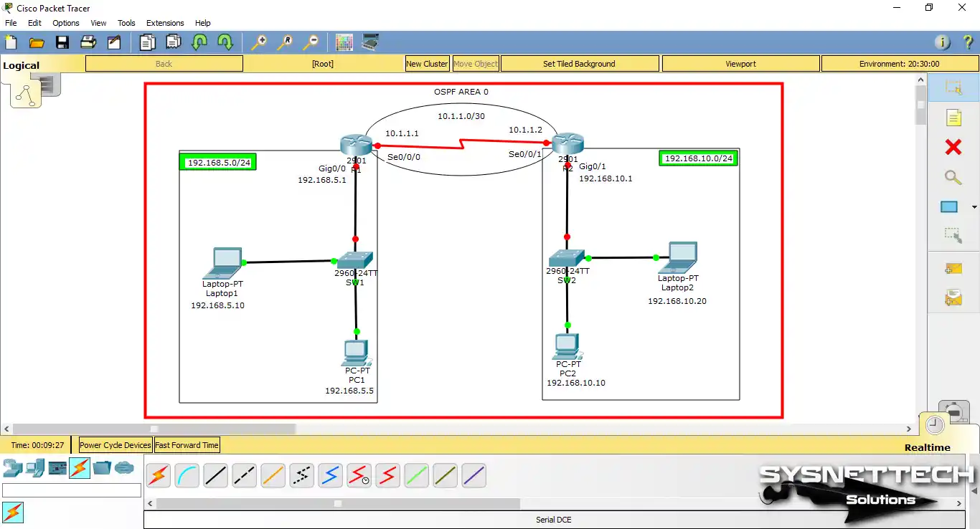Viewport: 980px width, 529px height.
Task: Pick the purple USB cable
Action: coord(473,475)
